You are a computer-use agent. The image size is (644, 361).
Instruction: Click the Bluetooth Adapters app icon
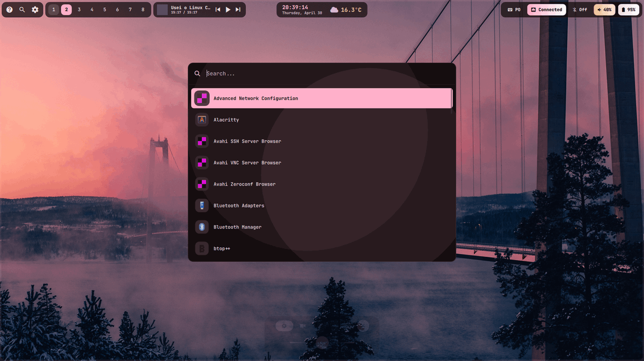[202, 205]
